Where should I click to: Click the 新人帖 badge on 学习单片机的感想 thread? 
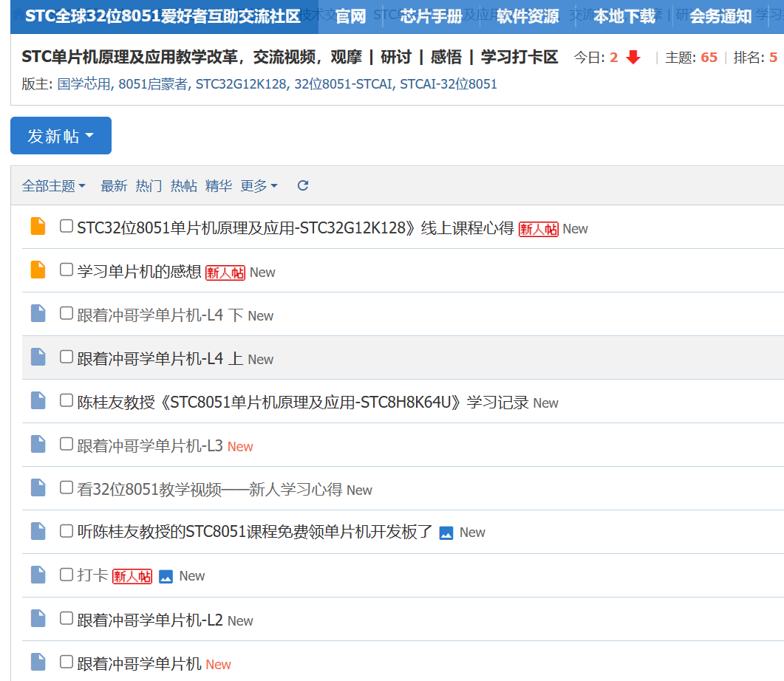coord(225,273)
